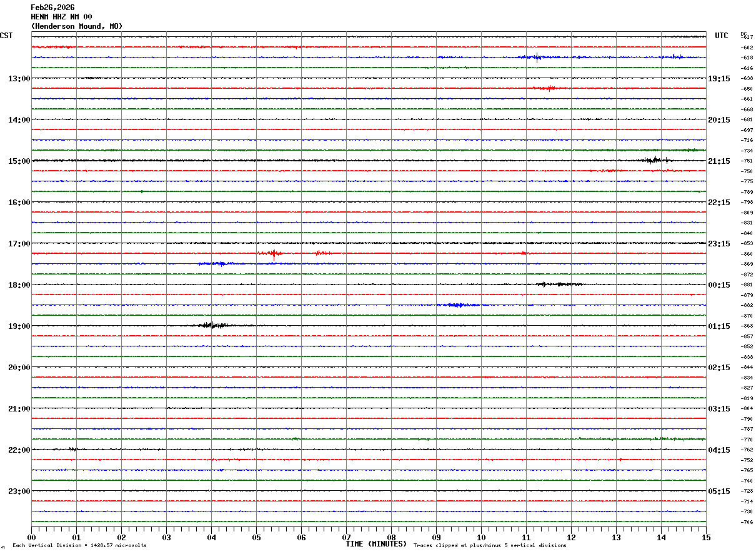
Task: Click the 19:15 UTC time label
Action: coord(719,79)
